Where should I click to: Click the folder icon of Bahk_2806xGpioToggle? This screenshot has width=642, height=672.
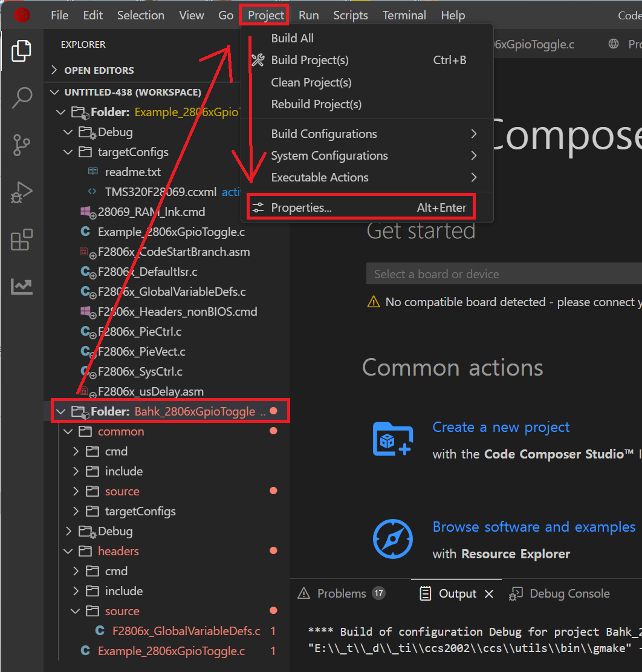point(80,412)
